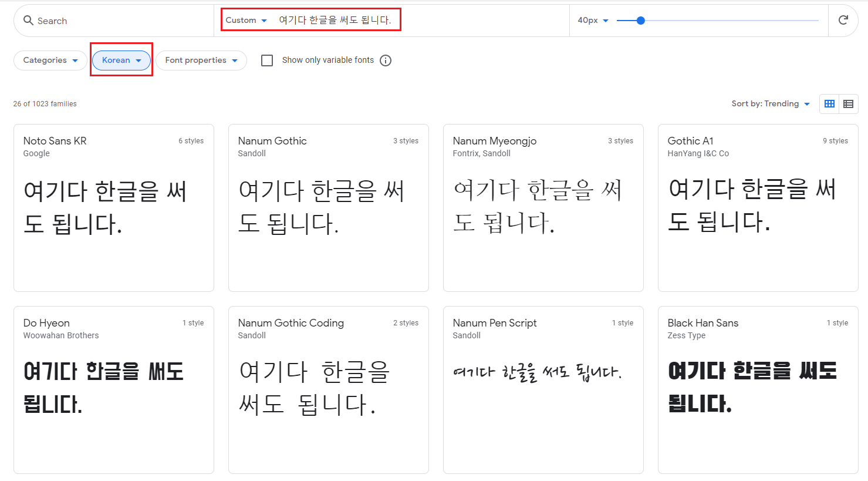The image size is (868, 481).
Task: Open the Black Han Sans title
Action: pos(703,323)
